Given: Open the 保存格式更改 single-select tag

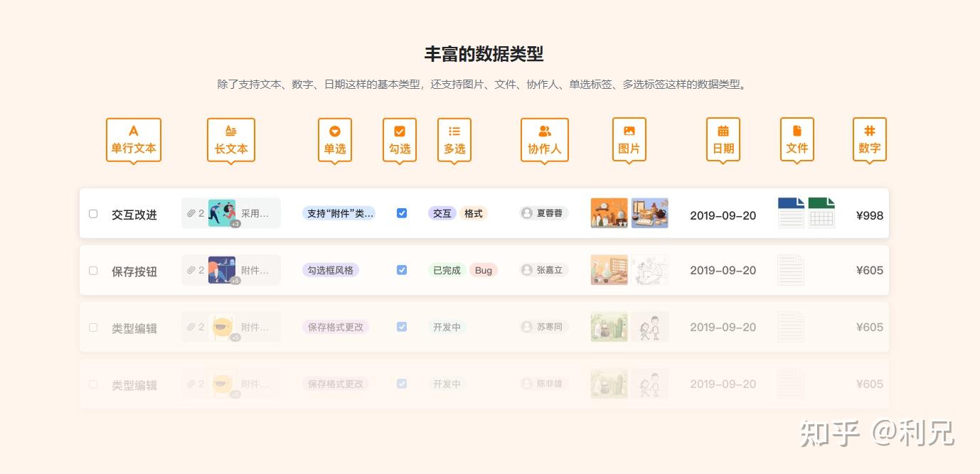Looking at the screenshot, I should [335, 327].
